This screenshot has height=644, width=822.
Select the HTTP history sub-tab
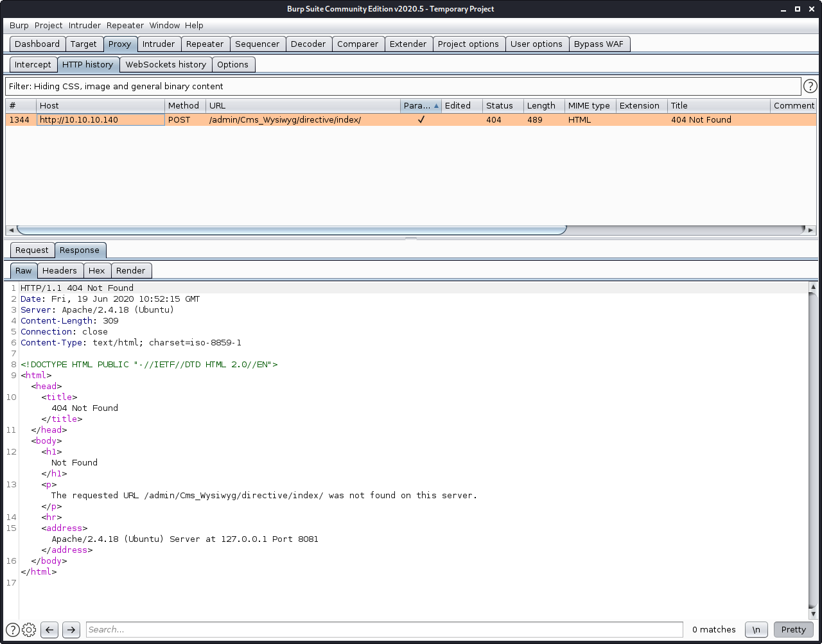tap(88, 65)
